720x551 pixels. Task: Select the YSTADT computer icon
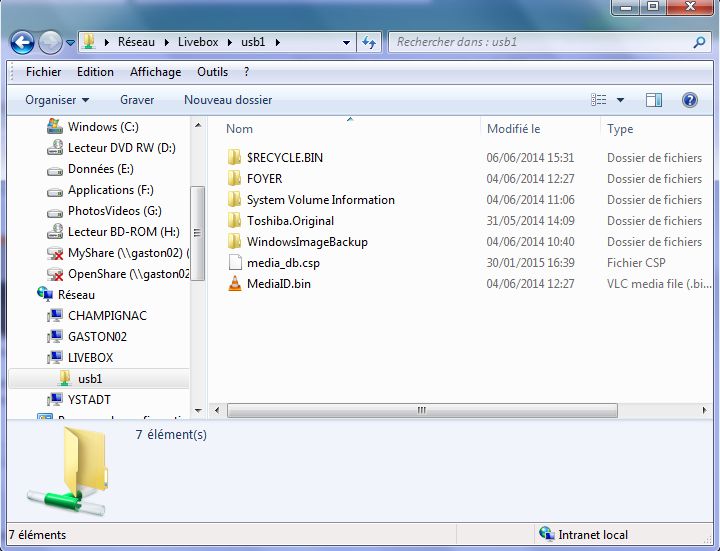(x=55, y=399)
